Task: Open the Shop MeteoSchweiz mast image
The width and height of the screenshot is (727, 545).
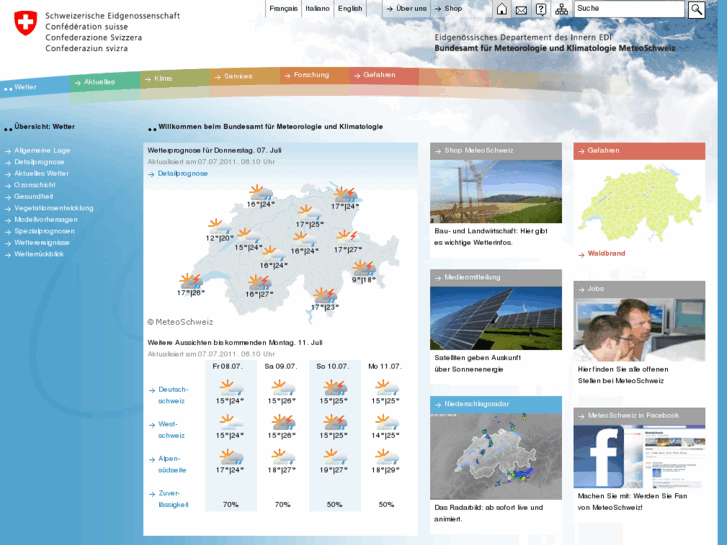Action: [x=496, y=191]
